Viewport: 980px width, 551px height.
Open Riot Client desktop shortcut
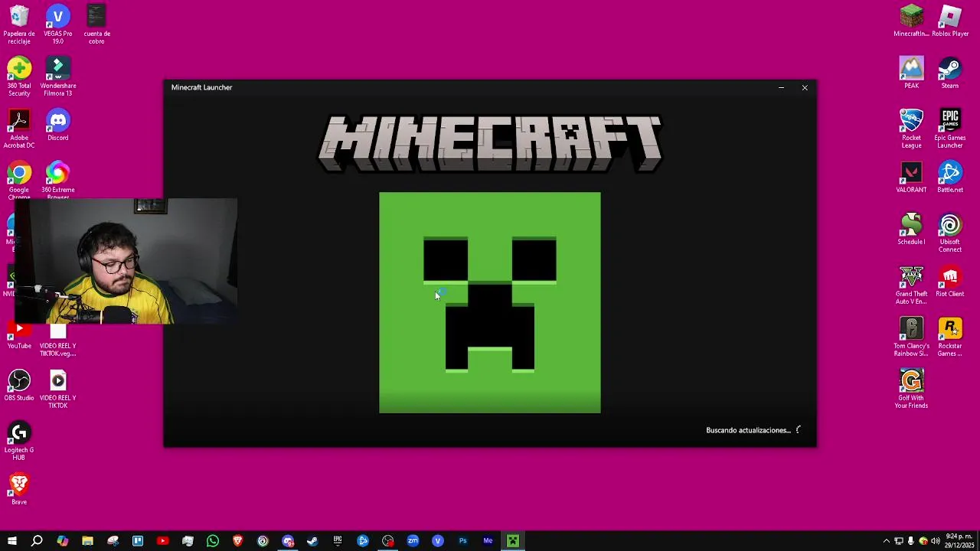pos(950,281)
